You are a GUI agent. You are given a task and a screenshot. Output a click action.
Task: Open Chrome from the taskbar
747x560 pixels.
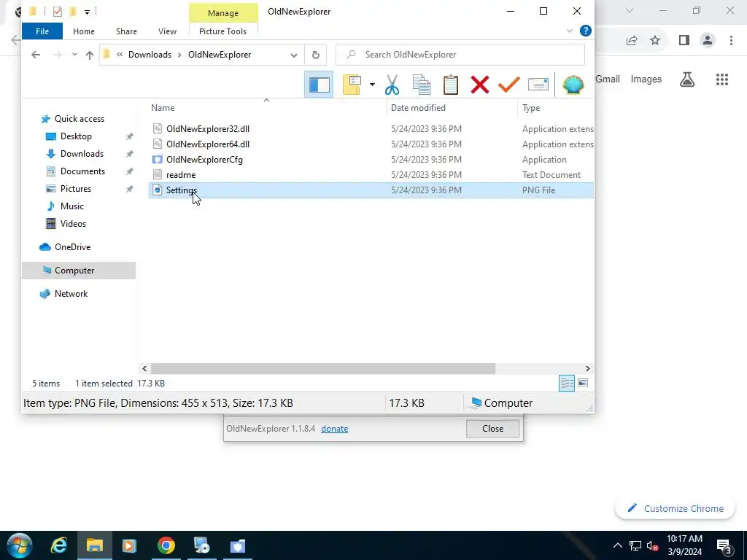pos(166,545)
